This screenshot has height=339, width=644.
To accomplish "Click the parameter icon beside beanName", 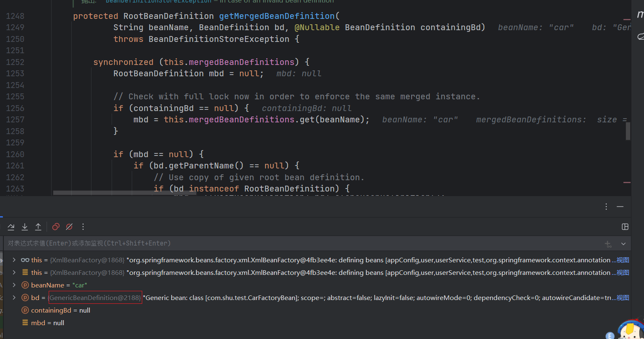I will 25,285.
